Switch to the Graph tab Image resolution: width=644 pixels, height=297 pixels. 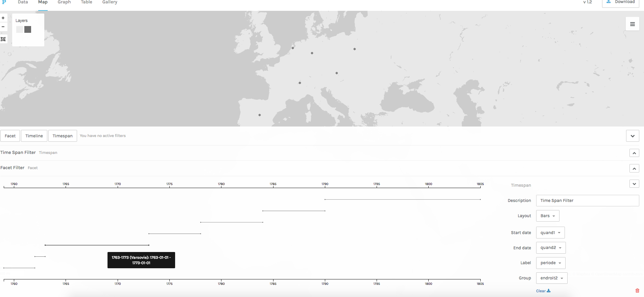click(64, 2)
